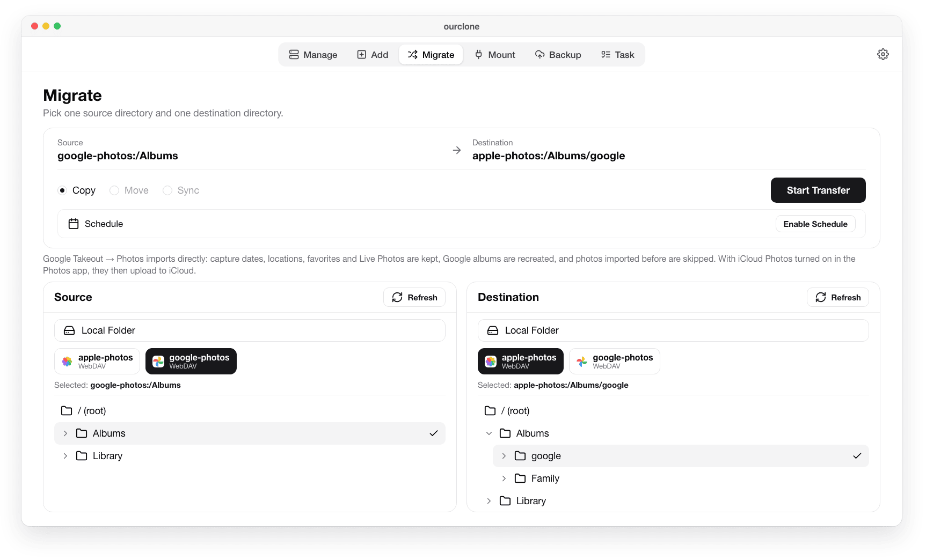The image size is (926, 560).
Task: Expand Library folder in Source tree
Action: coord(65,456)
